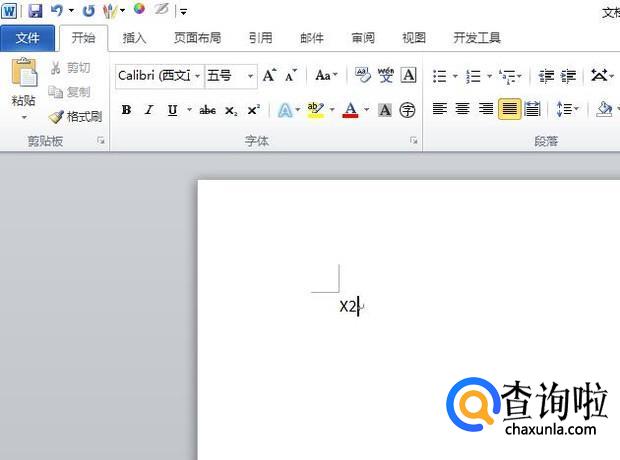Click the Grow Font icon
This screenshot has height=460, width=620.
[269, 75]
